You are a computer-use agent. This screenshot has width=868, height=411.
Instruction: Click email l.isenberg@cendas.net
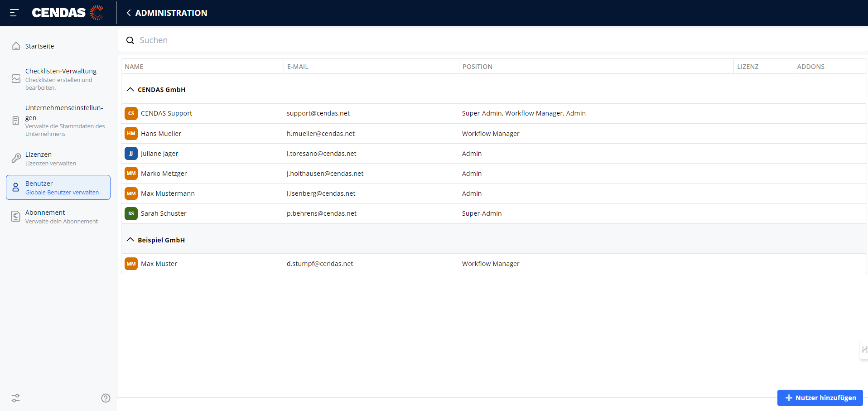click(x=321, y=193)
